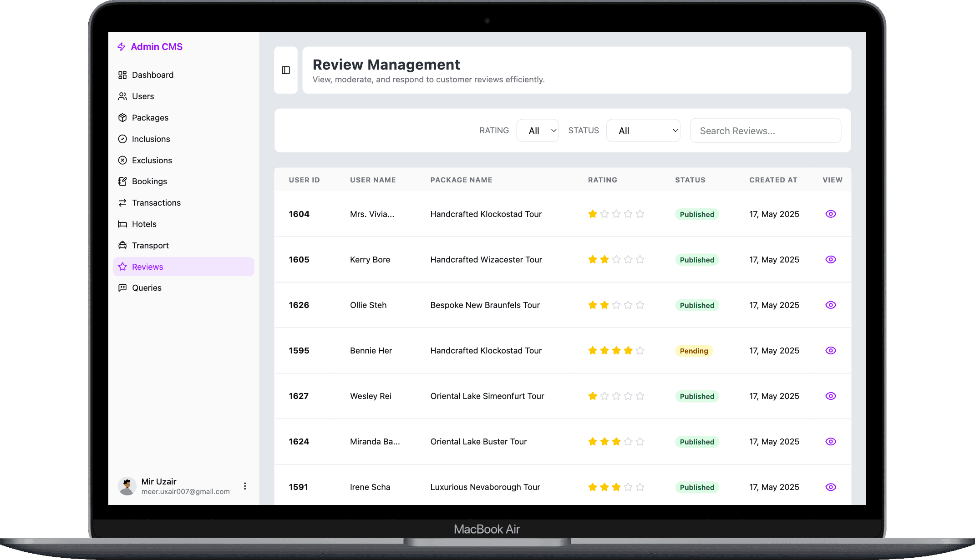This screenshot has height=560, width=975.
Task: Switch to the Reviews section
Action: tap(147, 267)
